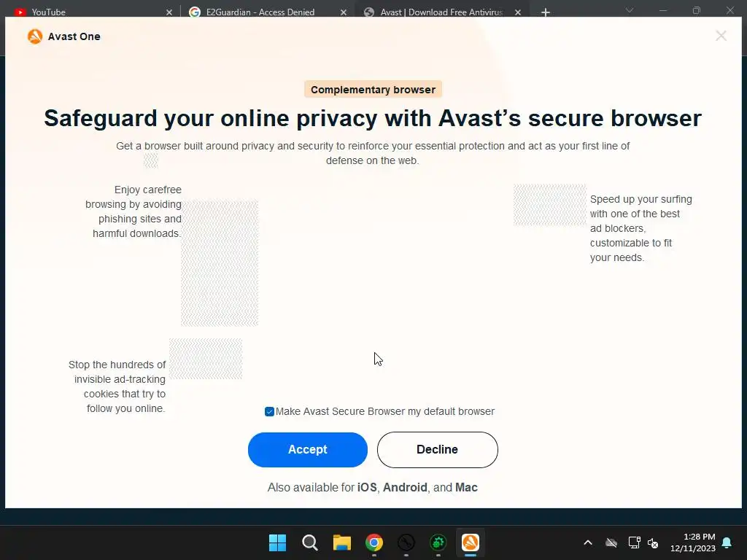This screenshot has width=747, height=560.
Task: Click the Avast installer taskbar icon
Action: tap(471, 542)
